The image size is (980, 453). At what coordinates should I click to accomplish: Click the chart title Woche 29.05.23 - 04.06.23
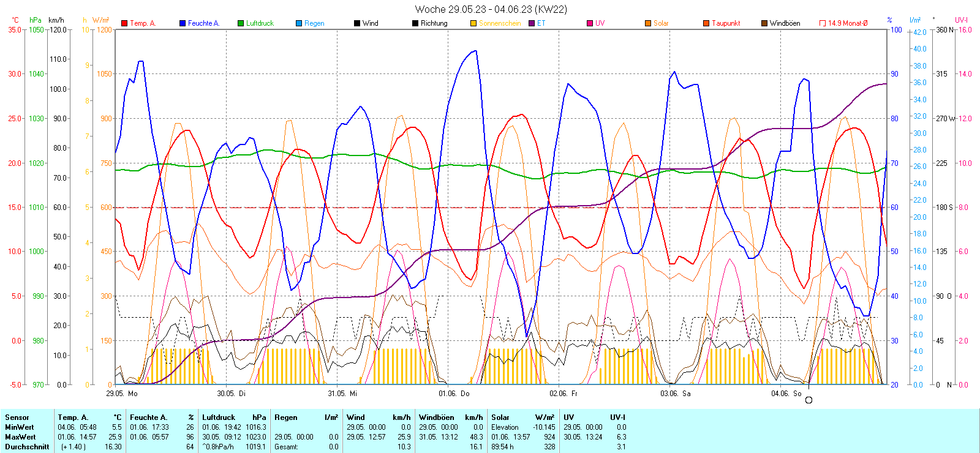tap(491, 9)
